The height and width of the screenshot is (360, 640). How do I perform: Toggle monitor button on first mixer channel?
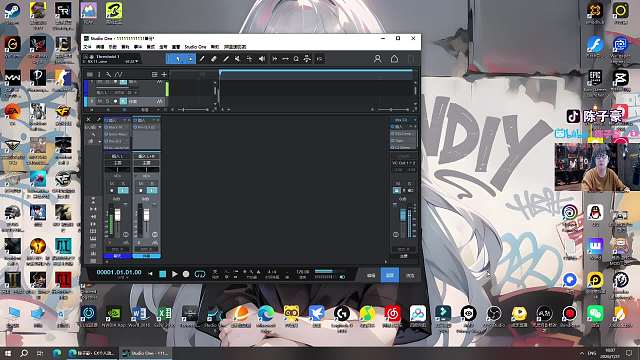(123, 190)
